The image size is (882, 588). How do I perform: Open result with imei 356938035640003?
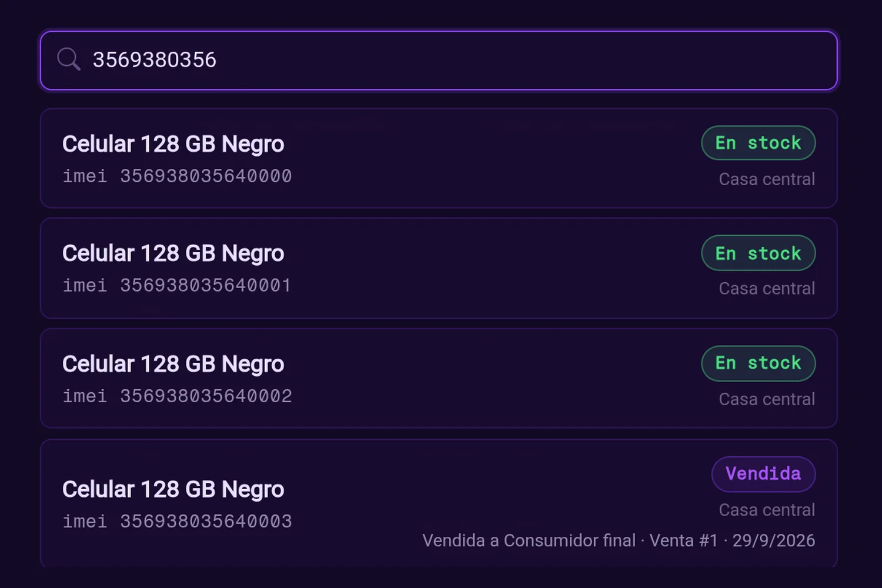pyautogui.click(x=439, y=503)
